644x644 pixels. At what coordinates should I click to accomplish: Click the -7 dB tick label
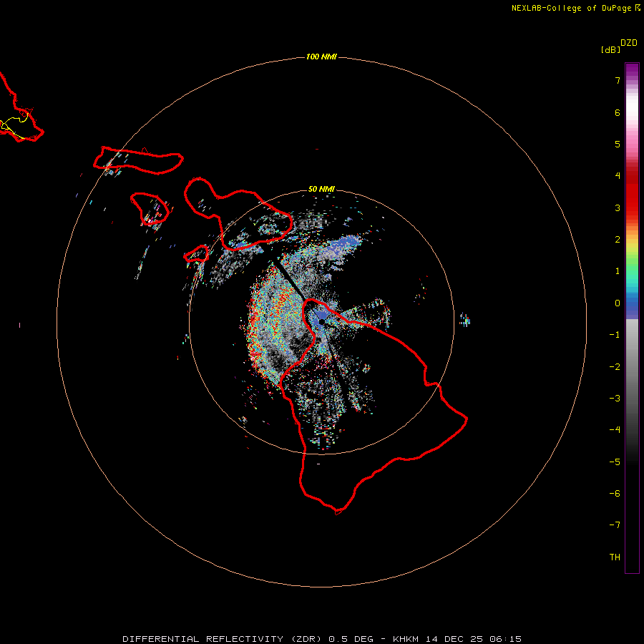pos(615,525)
